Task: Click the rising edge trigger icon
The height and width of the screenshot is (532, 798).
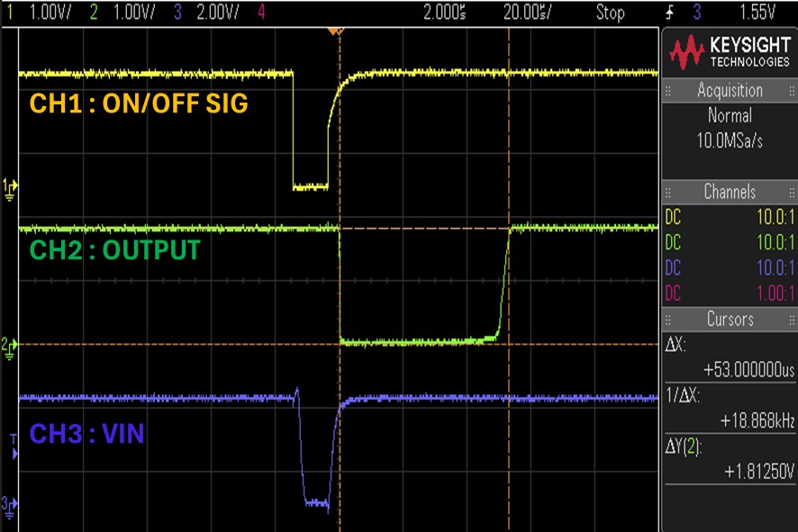Action: coord(670,13)
